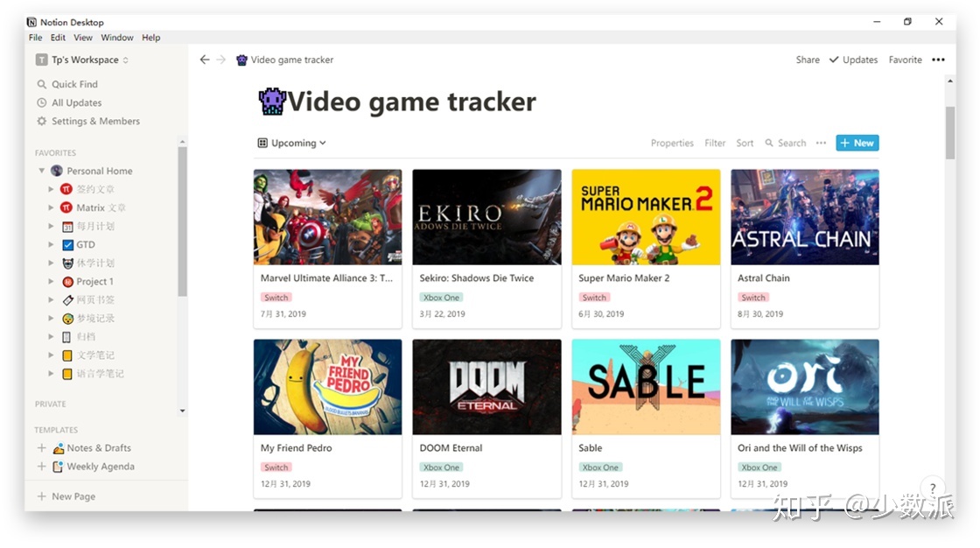Click Favorite in the top bar
Viewport: 980px width, 548px height.
coord(905,60)
